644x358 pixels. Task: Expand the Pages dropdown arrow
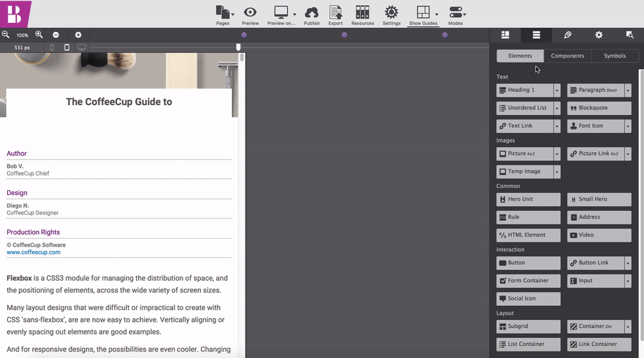[233, 15]
